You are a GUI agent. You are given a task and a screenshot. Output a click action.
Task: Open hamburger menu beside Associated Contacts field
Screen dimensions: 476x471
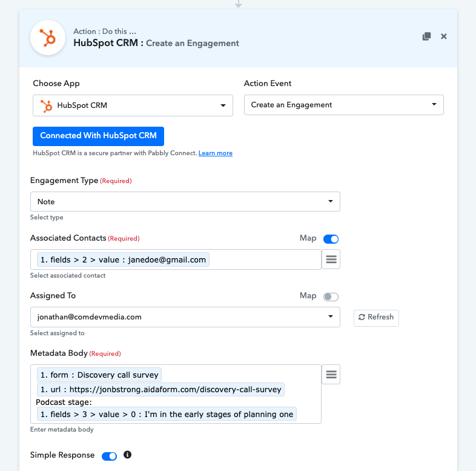pos(331,259)
